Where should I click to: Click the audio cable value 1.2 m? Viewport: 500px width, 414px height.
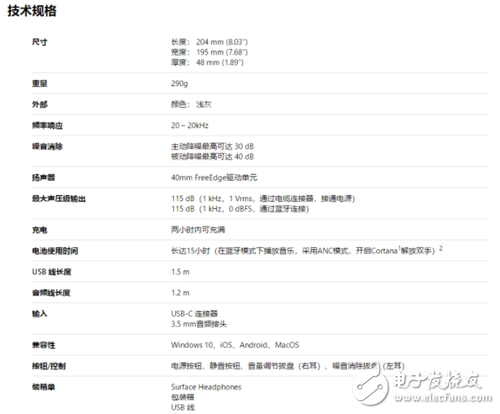180,293
